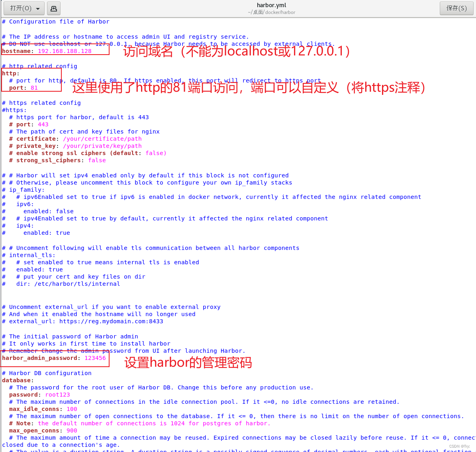Open the 打开(O) file button

tap(24, 8)
